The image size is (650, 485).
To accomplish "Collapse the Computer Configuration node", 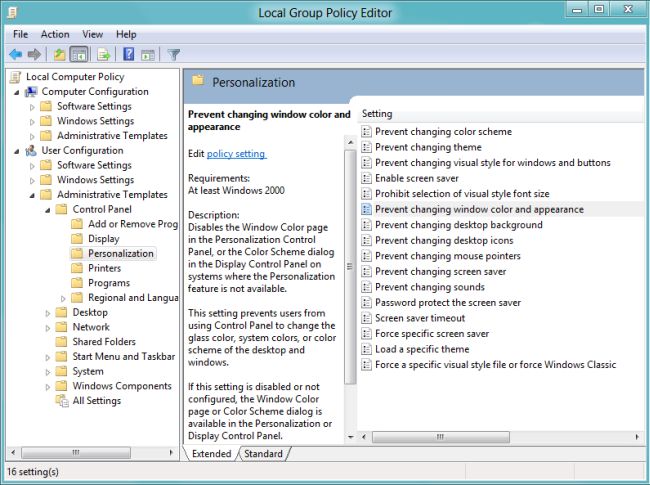I will 17,92.
